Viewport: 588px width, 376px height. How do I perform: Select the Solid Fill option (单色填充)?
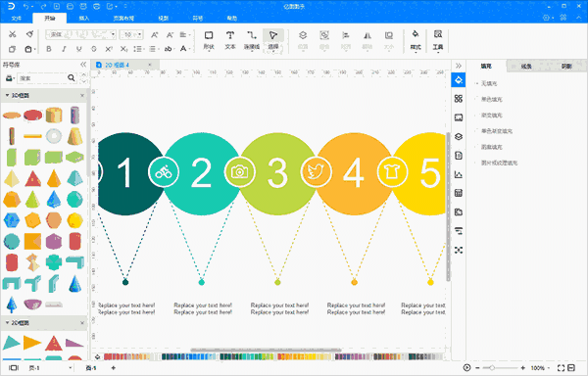coord(492,99)
